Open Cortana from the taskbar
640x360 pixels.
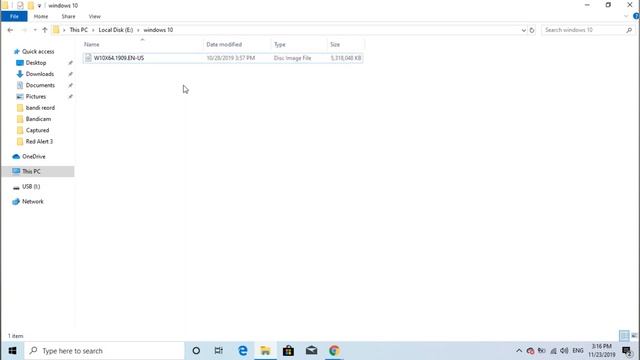pos(196,351)
